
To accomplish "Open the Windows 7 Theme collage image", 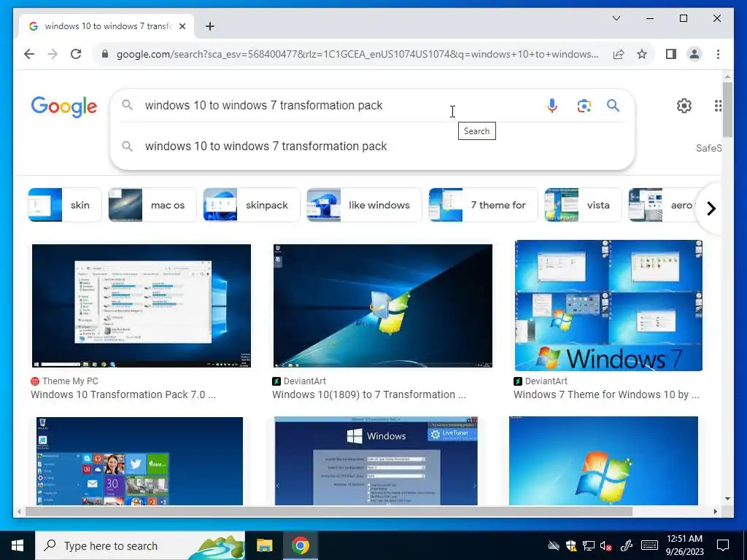I will click(x=608, y=306).
